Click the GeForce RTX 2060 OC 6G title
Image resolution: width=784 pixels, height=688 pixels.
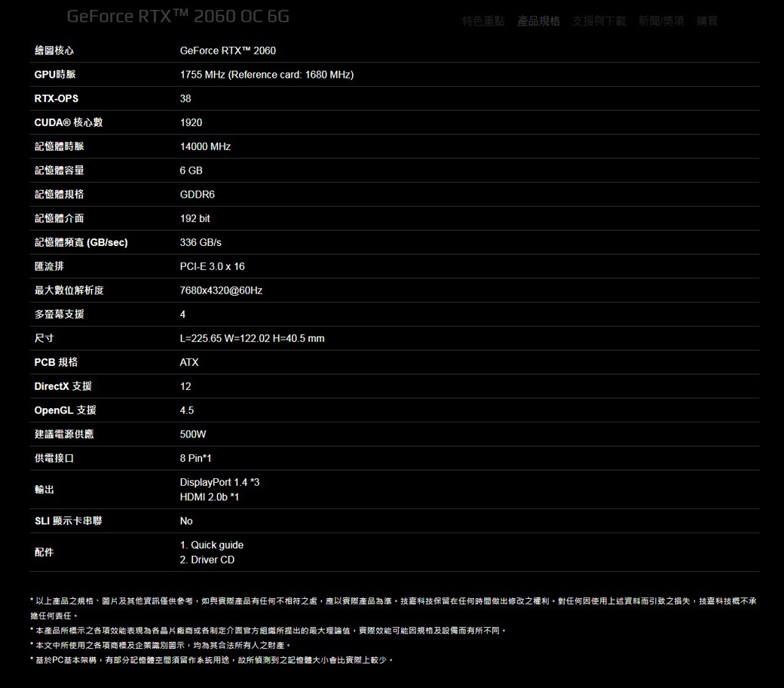pyautogui.click(x=178, y=17)
